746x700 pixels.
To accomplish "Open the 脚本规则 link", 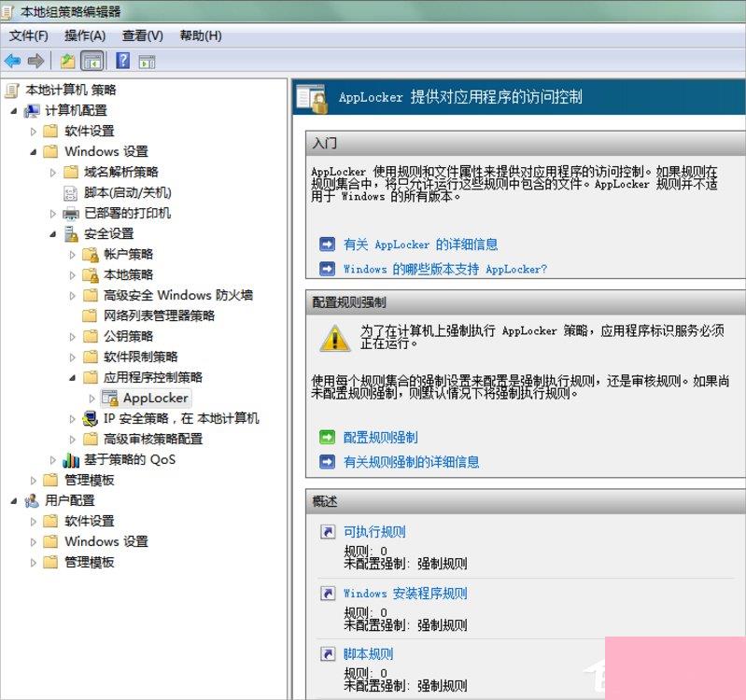I will click(x=368, y=654).
